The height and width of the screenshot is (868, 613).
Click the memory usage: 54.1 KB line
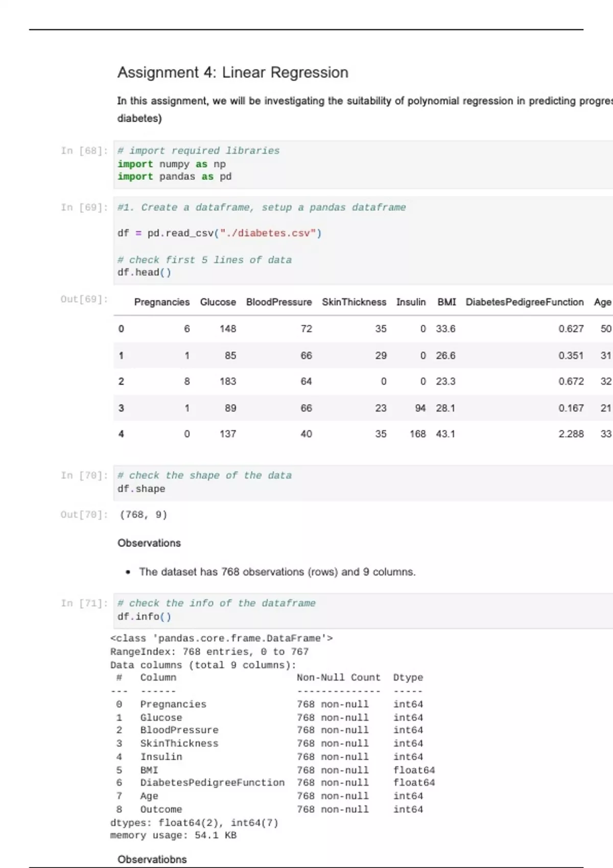(173, 835)
